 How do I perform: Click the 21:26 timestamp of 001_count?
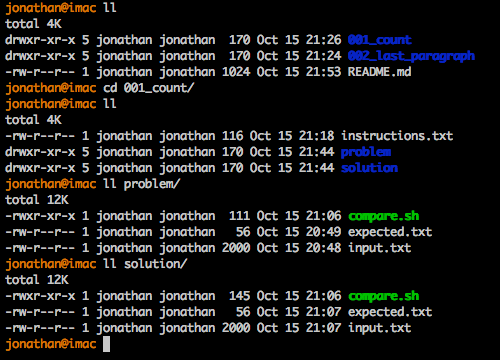click(323, 40)
